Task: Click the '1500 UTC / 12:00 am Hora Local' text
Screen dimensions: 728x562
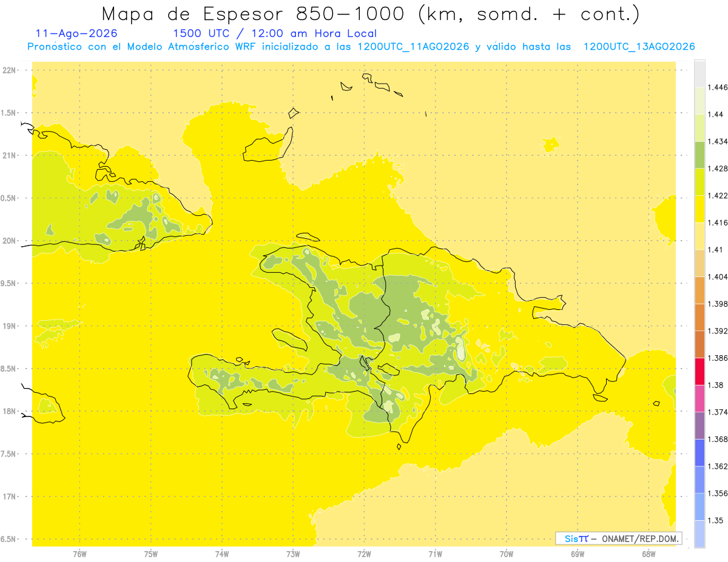Action: [275, 34]
